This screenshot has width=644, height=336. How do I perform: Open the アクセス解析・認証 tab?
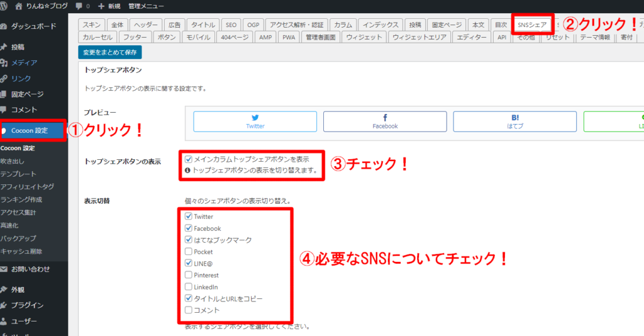(x=297, y=25)
